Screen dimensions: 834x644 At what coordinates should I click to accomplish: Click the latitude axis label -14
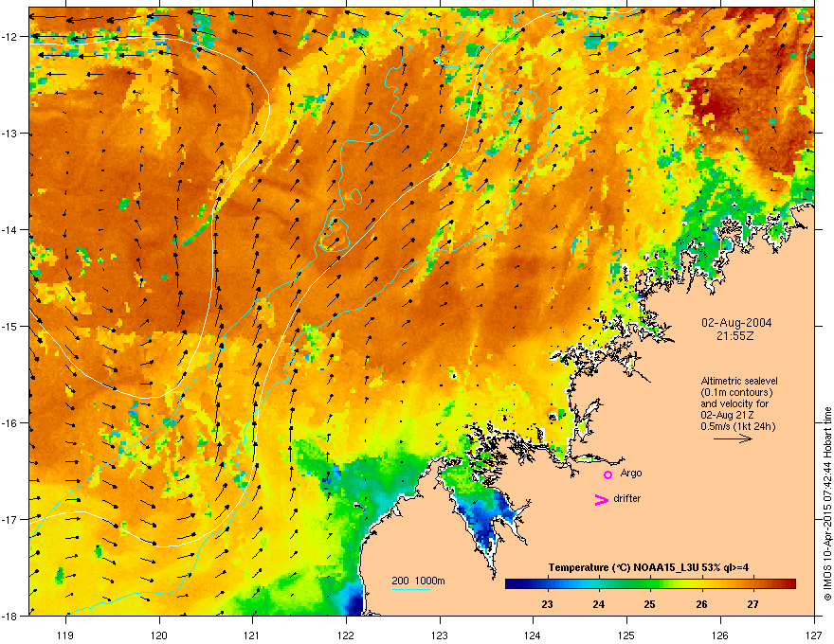point(9,230)
